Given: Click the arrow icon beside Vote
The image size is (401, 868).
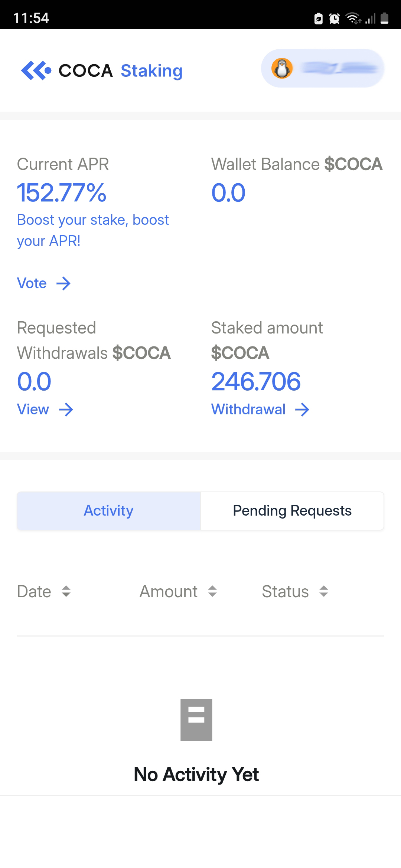Looking at the screenshot, I should pyautogui.click(x=63, y=284).
